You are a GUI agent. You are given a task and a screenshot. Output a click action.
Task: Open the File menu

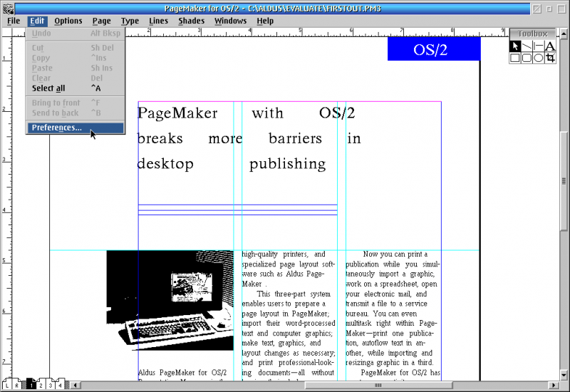pos(14,21)
